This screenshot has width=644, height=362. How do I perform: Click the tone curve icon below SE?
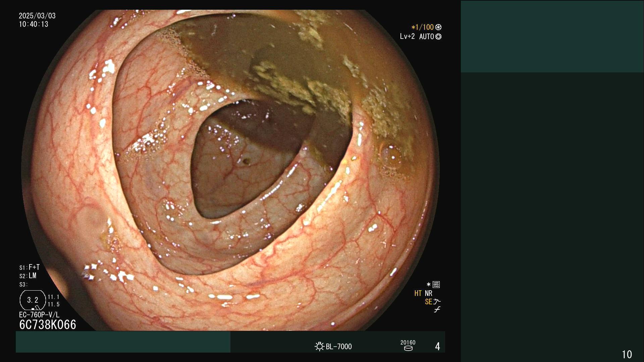[437, 310]
